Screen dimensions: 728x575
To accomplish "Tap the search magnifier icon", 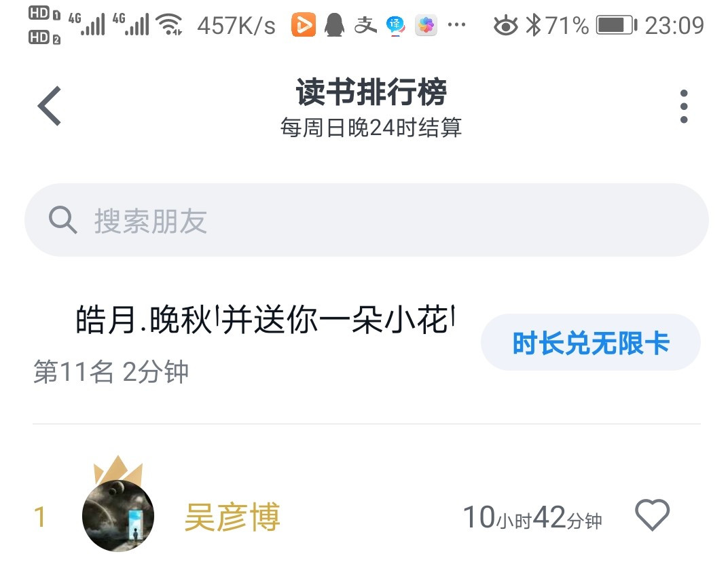I will pyautogui.click(x=62, y=219).
